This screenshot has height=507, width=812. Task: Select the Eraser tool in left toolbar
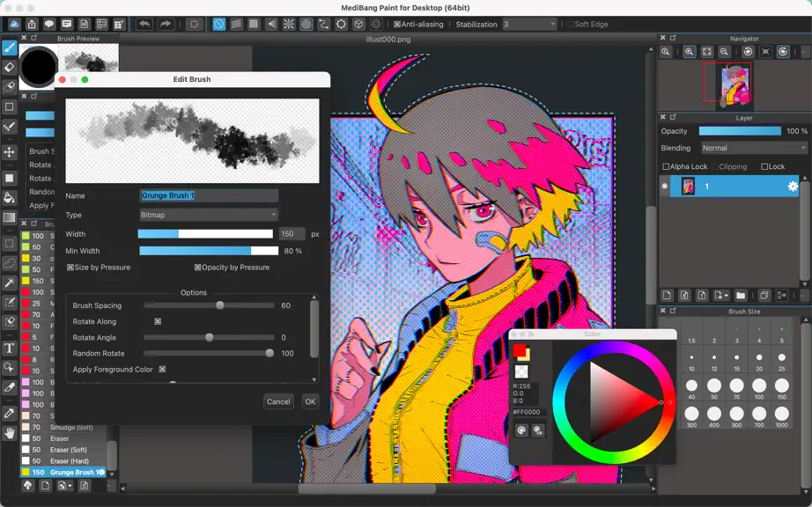pos(10,67)
